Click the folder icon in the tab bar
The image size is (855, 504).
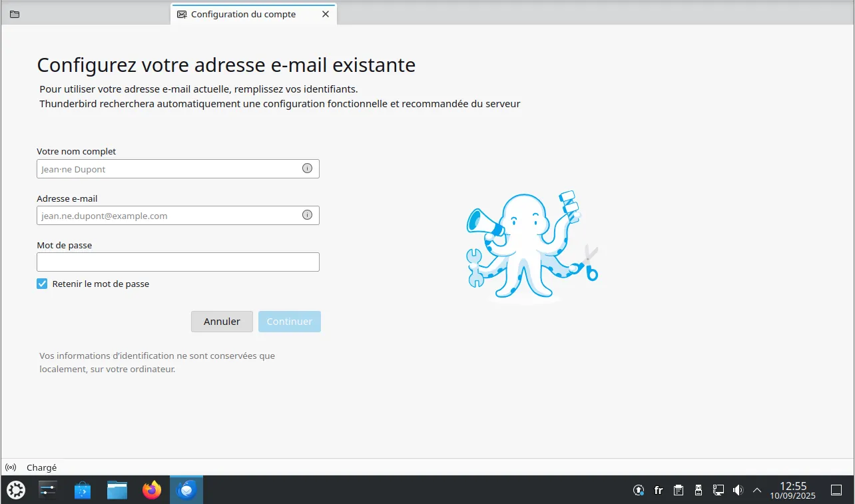(x=15, y=14)
